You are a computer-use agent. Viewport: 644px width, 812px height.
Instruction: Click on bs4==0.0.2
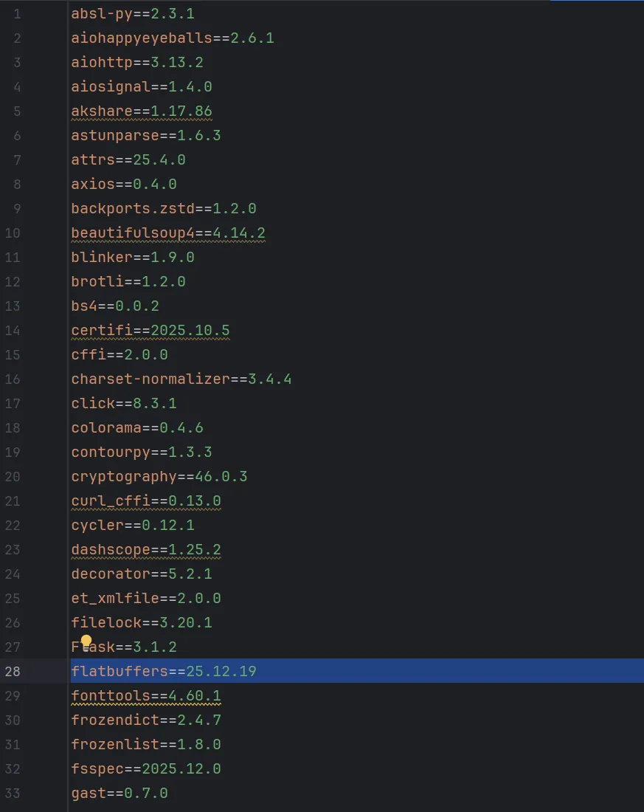coord(115,306)
